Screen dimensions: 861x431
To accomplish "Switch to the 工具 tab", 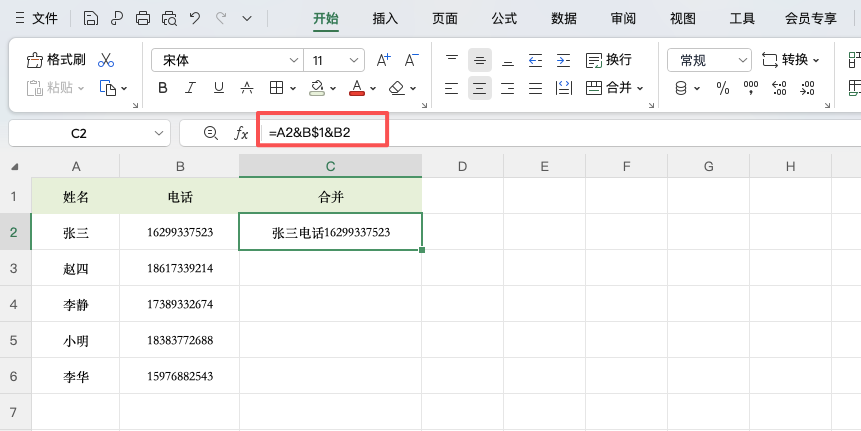I will pos(742,19).
